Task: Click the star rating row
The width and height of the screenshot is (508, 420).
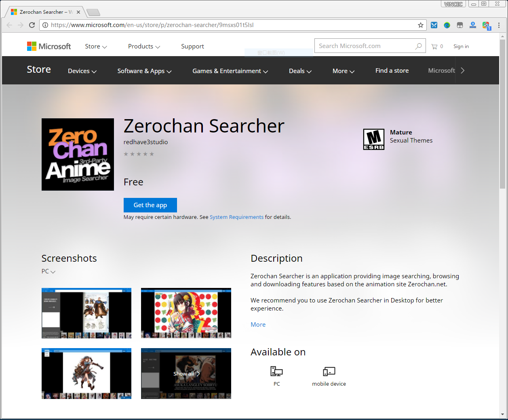Action: pyautogui.click(x=139, y=154)
